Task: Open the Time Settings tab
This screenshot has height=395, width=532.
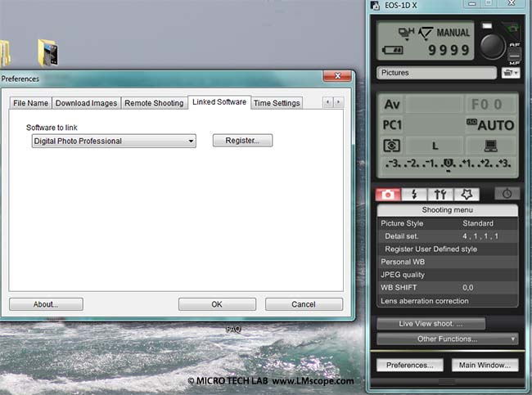Action: (277, 103)
